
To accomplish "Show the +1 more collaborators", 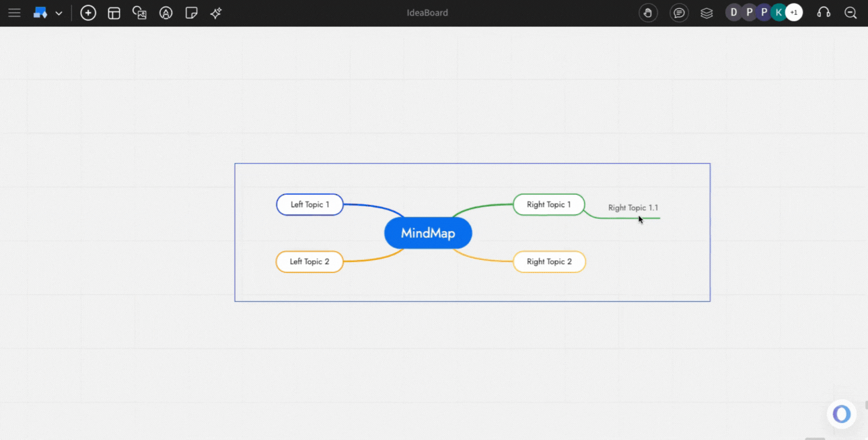I will [x=794, y=12].
